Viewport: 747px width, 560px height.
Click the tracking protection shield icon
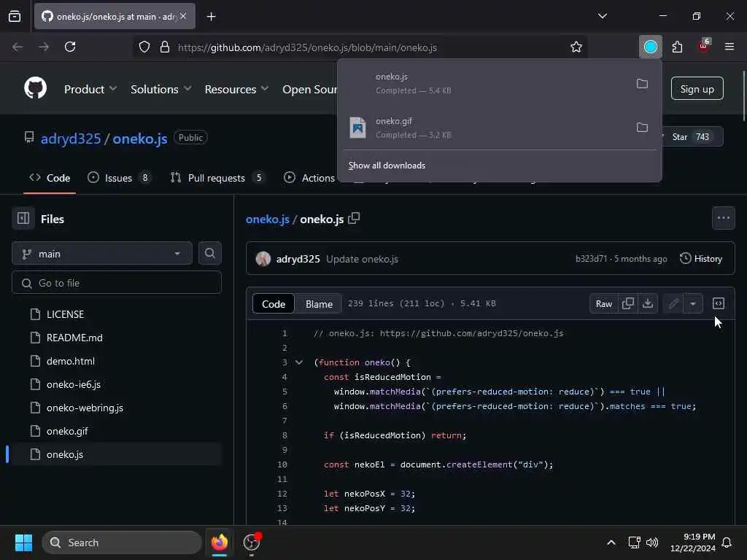(144, 47)
